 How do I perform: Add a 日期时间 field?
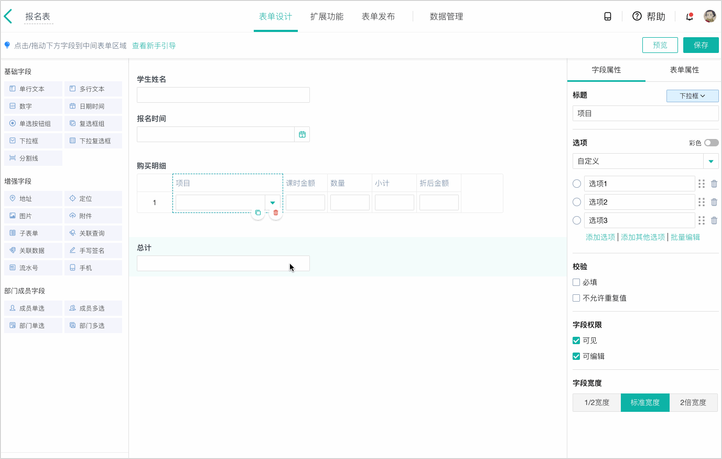(x=93, y=106)
